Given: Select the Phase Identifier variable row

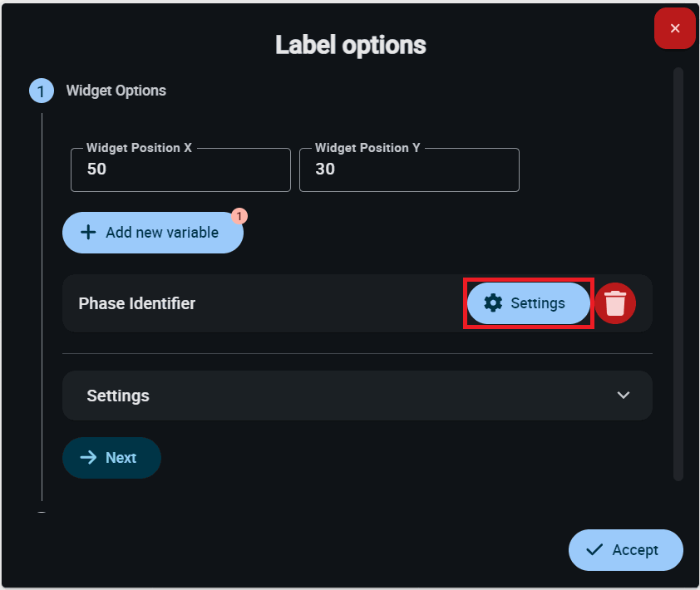Looking at the screenshot, I should click(x=249, y=303).
